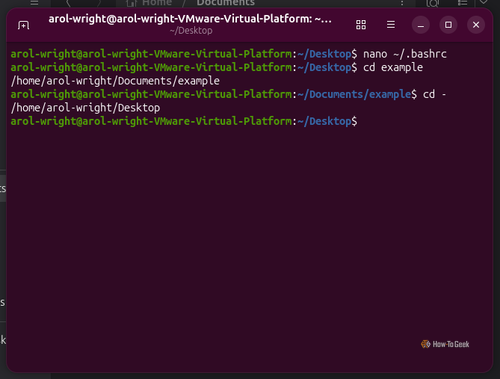Click the ~/Desktop subtitle in title bar
Viewport: 500px width, 379px height.
pyautogui.click(x=191, y=31)
